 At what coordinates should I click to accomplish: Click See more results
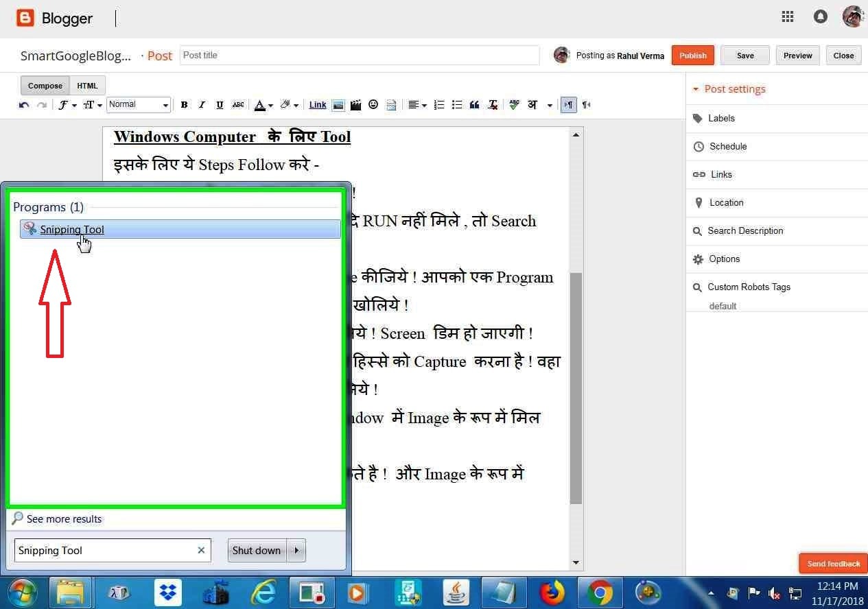click(x=58, y=519)
